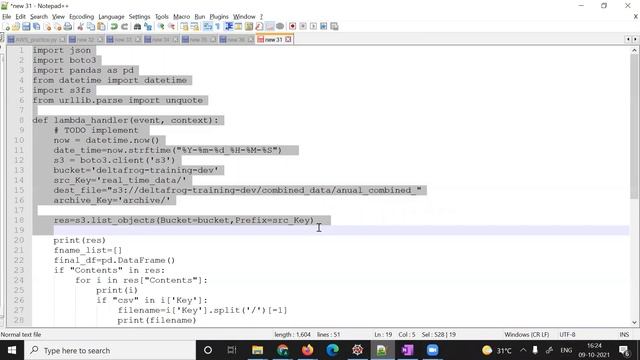Paste the clipboard with the Paste toolbar icon

tap(101, 27)
